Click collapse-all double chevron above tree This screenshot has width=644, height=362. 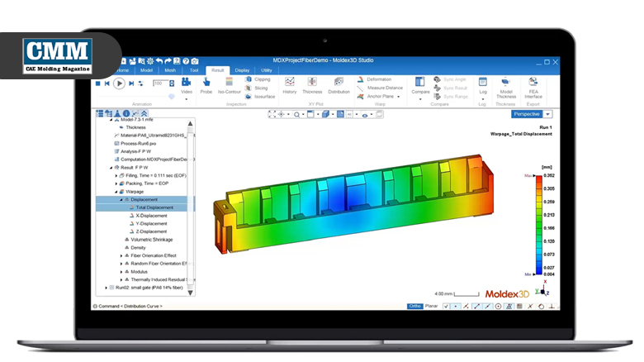(144, 113)
